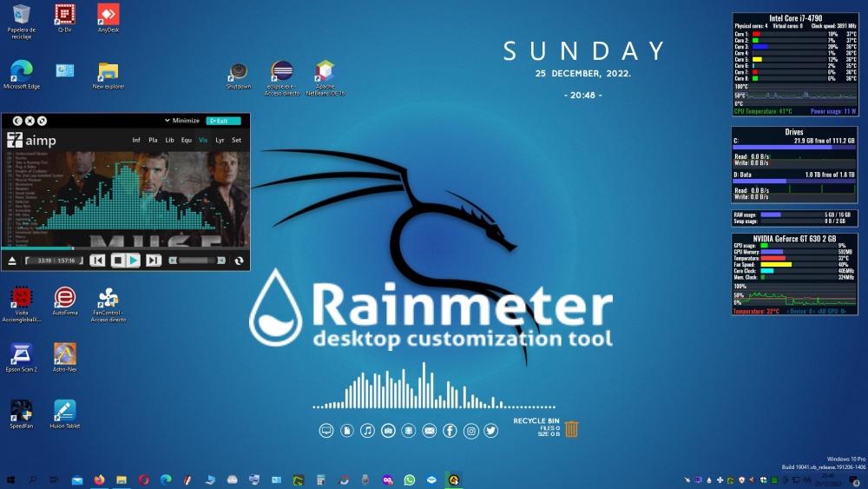This screenshot has width=868, height=489.
Task: Launch the eclipse.exe shortcut
Action: click(x=282, y=78)
